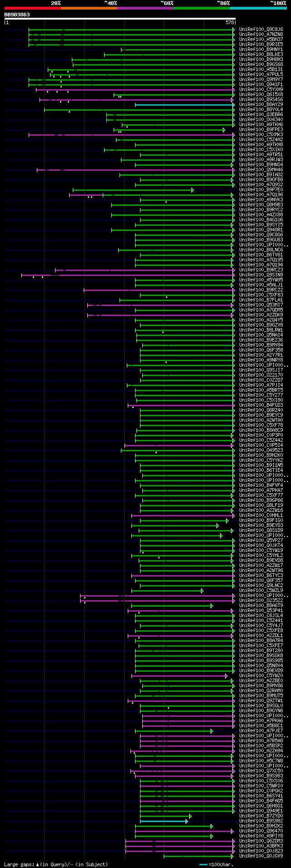
Task: Click the UniRef100_A7PJE7 label
Action: click(x=261, y=731)
